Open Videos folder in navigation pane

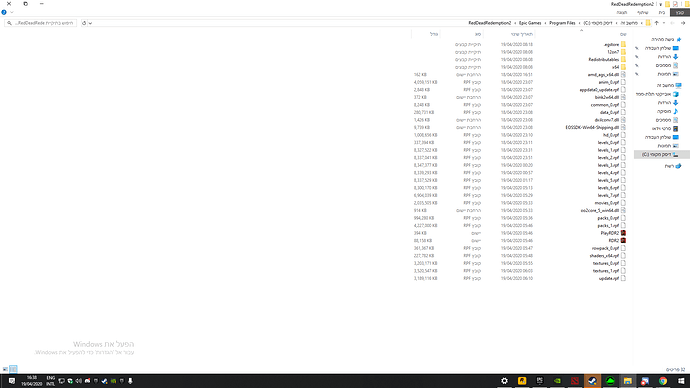(x=664, y=128)
